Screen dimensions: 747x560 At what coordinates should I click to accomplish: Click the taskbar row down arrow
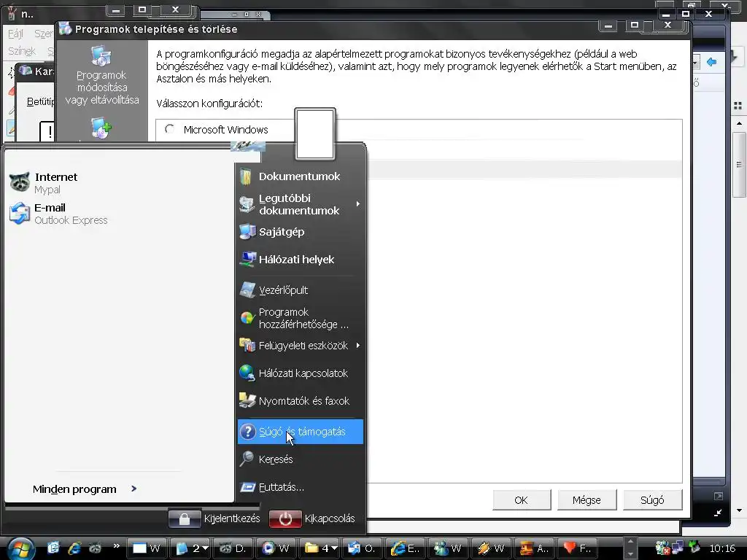click(630, 554)
